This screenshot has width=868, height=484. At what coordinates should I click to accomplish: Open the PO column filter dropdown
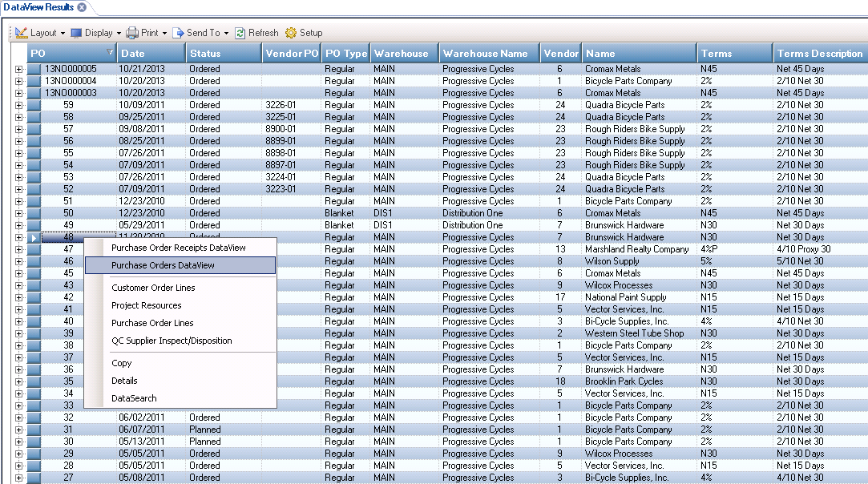(x=110, y=53)
